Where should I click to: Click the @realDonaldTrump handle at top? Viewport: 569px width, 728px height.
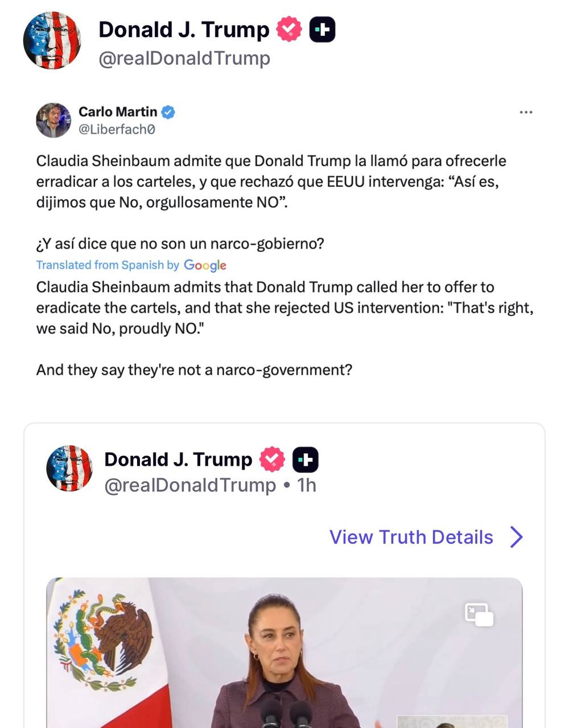[x=184, y=58]
